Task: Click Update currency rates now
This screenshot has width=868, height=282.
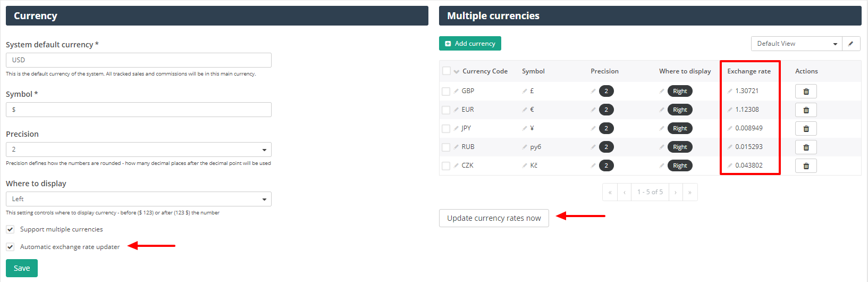Action: [494, 218]
